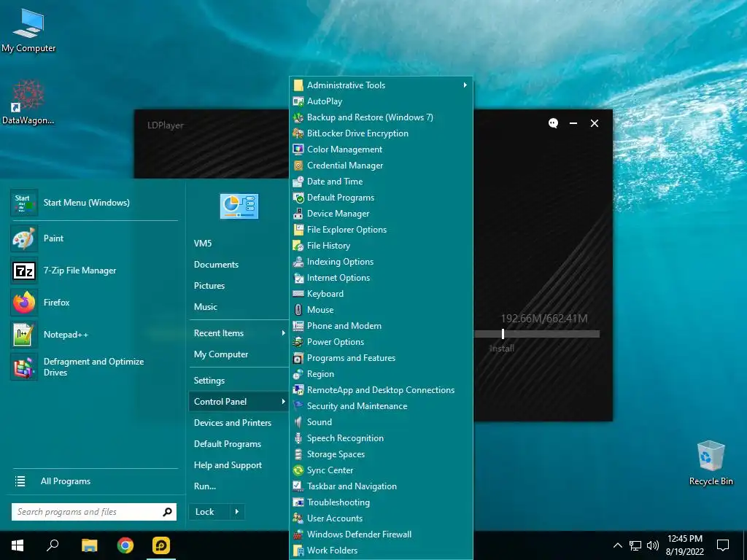
Task: Select Documents in start menu
Action: 216,265
